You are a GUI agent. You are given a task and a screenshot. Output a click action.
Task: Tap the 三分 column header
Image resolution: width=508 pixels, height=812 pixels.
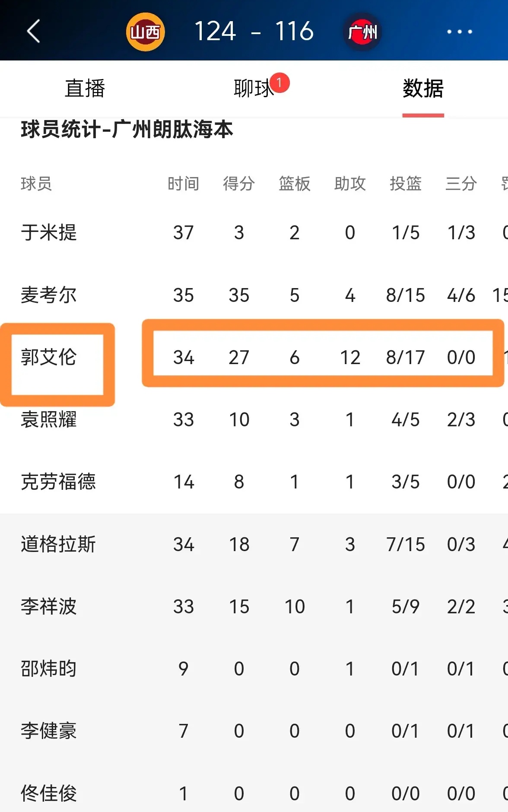click(x=461, y=184)
